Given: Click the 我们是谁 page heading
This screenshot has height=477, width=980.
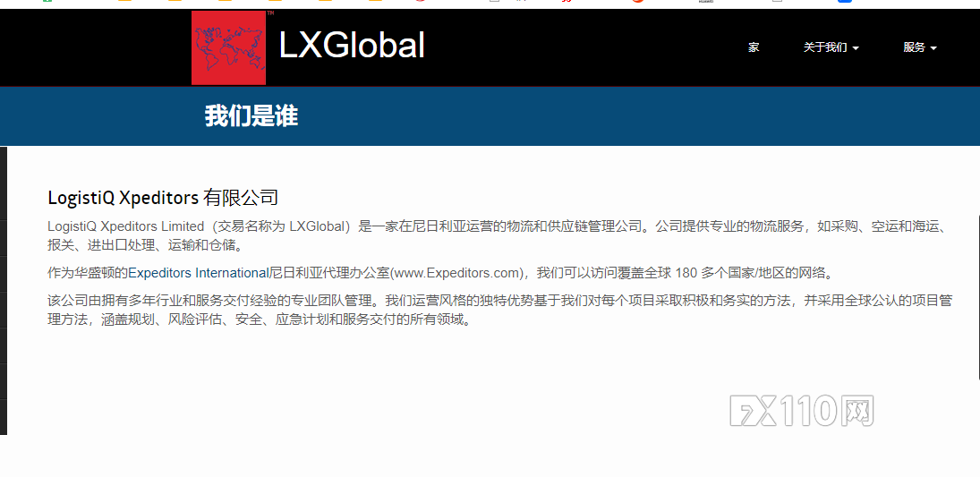Looking at the screenshot, I should (251, 116).
